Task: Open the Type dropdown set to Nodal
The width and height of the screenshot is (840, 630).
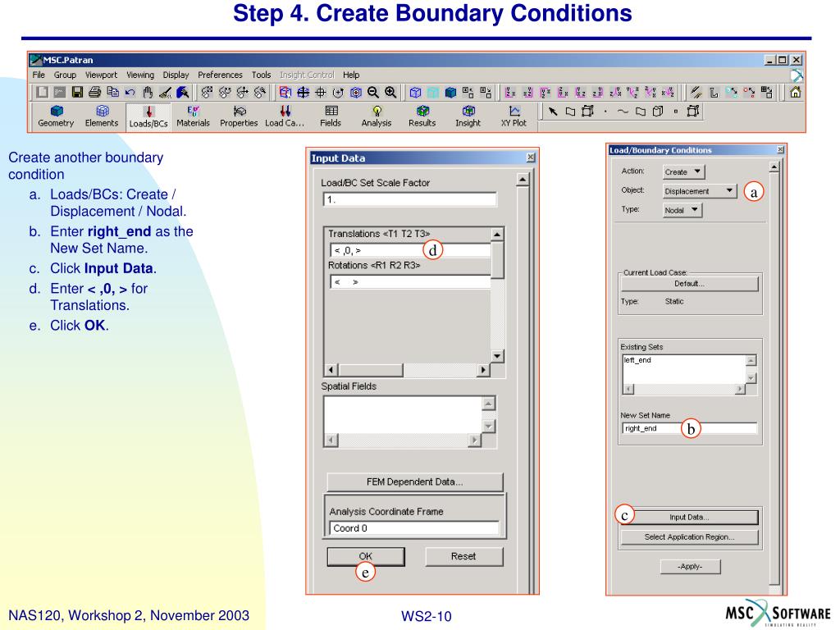Action: click(682, 211)
